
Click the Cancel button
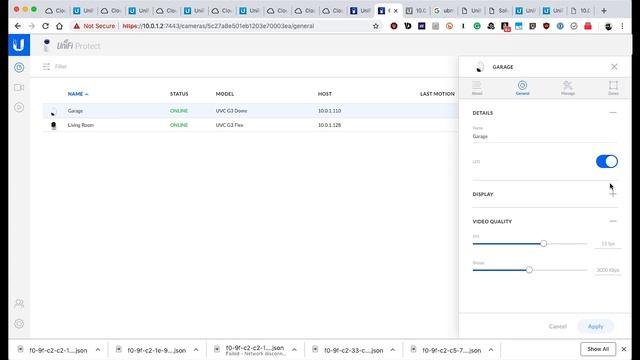click(558, 326)
